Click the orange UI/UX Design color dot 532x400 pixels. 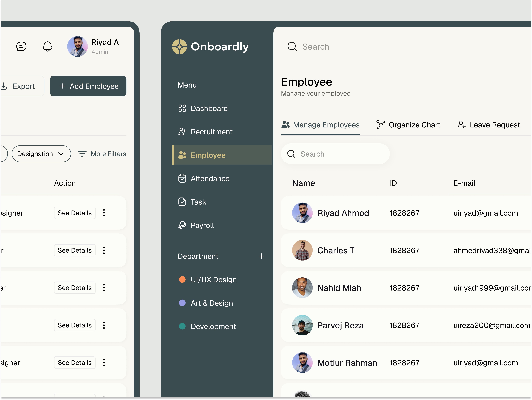[182, 279]
